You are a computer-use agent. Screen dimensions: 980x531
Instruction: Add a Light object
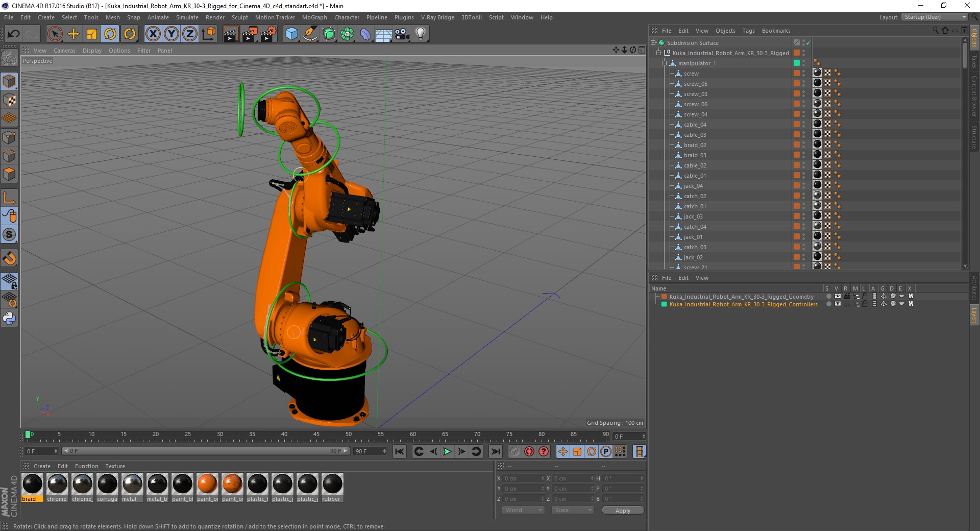click(x=421, y=34)
